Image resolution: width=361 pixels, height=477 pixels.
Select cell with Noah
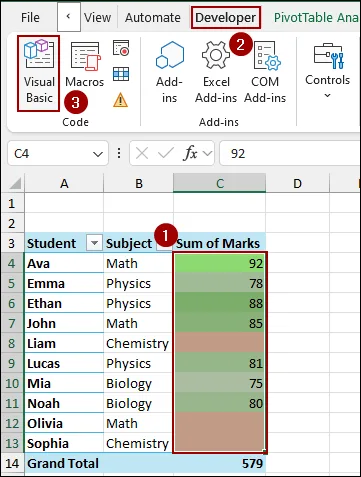point(64,403)
